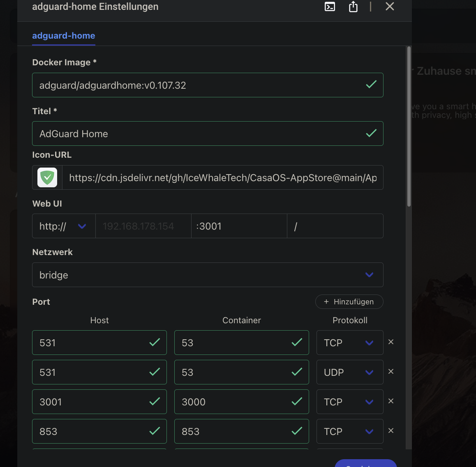Viewport: 476px width, 467px height.
Task: Click the AdGuard shield icon preview
Action: [x=47, y=177]
